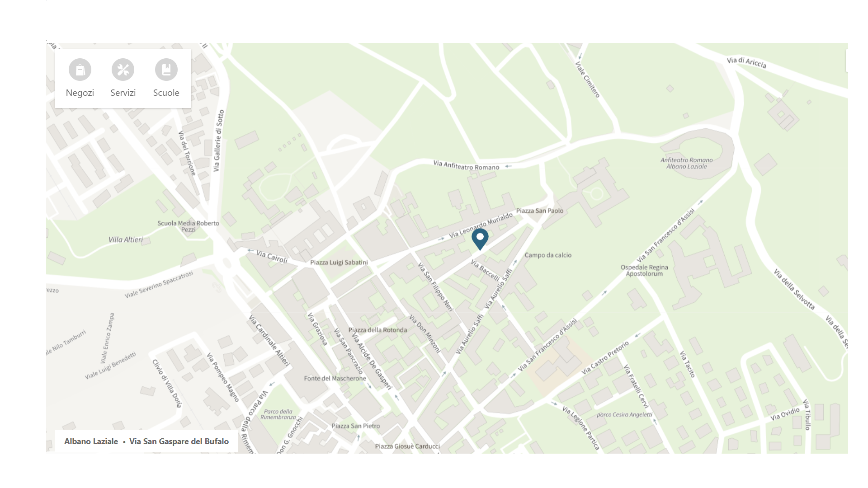Click the Anfiteatro Romano Albano Laziale label

tap(687, 163)
